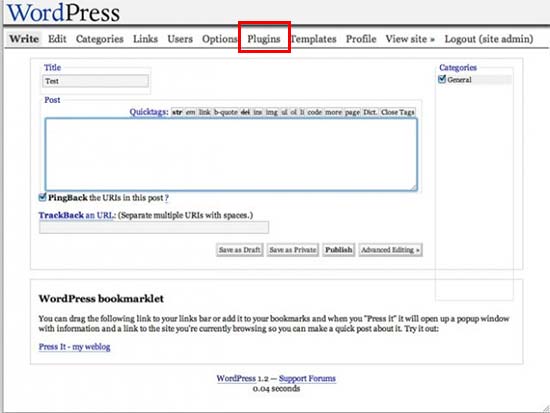Insert page break with page quicktag
Image resolution: width=550 pixels, height=413 pixels.
[x=352, y=112]
